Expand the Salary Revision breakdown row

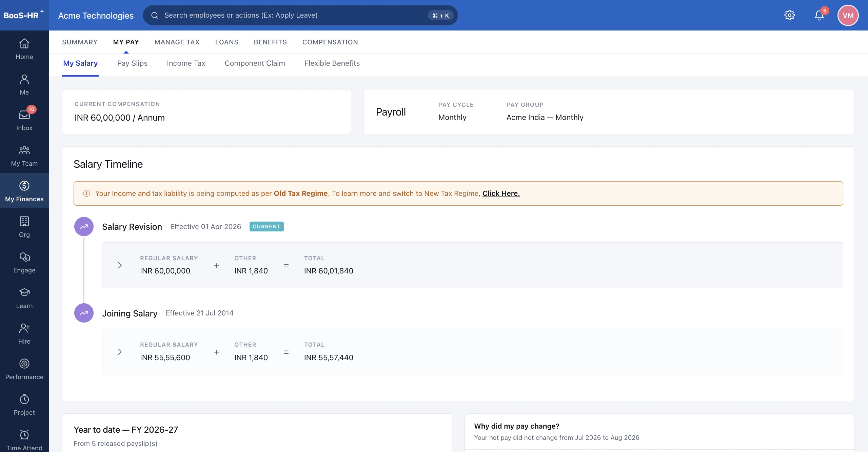click(120, 265)
